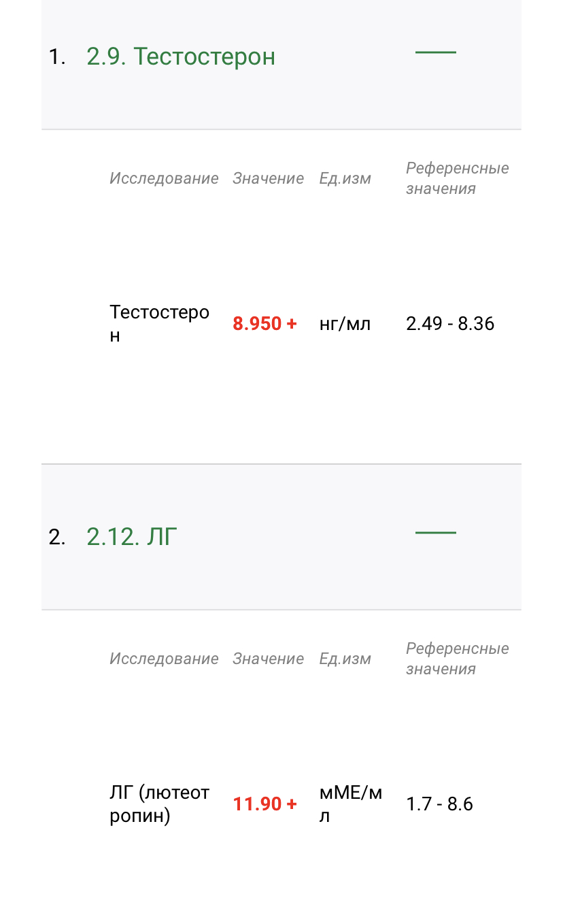Click the 2.49 - 8.36 reference range
Viewport: 563px width, 924px height.
(x=450, y=323)
